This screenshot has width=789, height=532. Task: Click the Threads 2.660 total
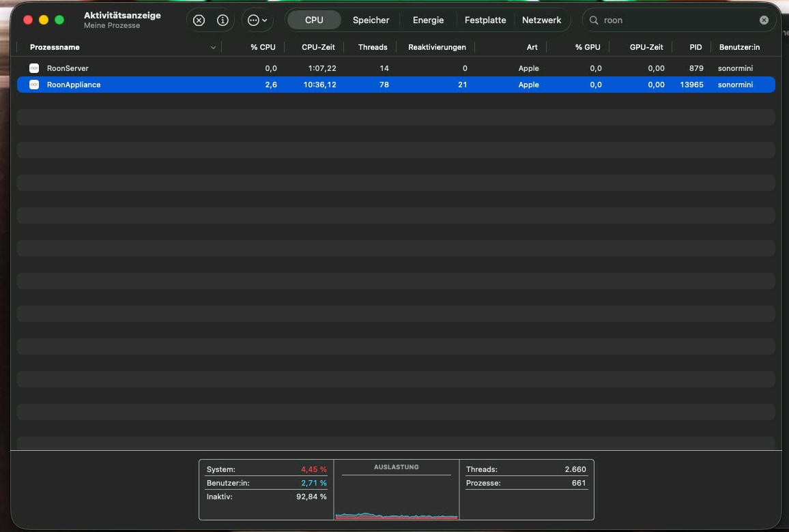[526, 469]
